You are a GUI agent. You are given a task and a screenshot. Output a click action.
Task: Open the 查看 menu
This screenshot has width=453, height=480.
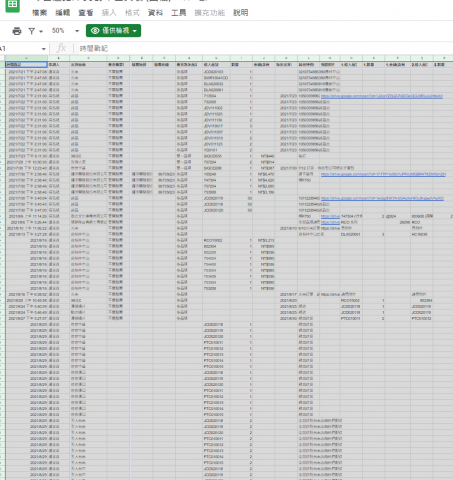(86, 13)
